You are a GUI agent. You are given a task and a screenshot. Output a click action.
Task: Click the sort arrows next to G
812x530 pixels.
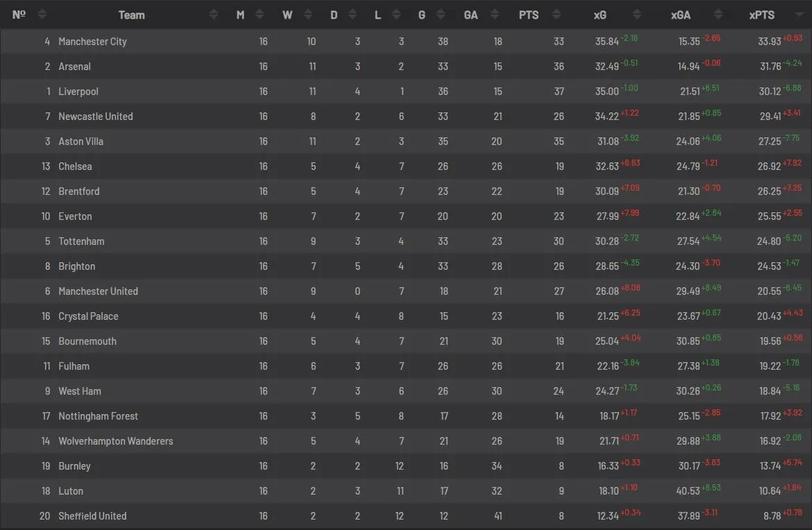point(441,15)
